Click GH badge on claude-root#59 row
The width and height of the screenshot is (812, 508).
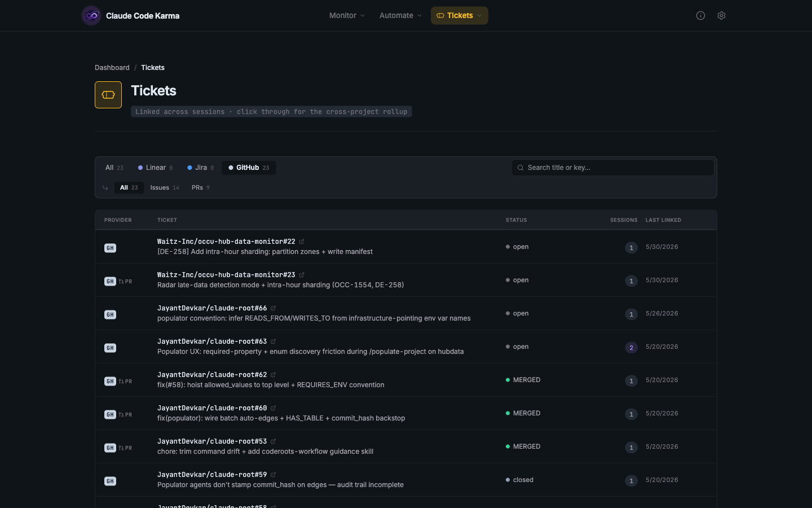click(110, 481)
